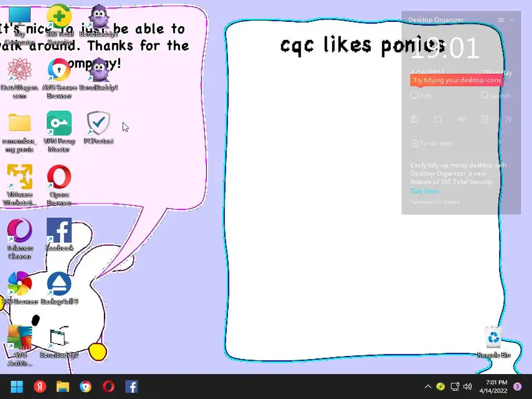This screenshot has height=399, width=532.
Task: Click the 360 Total Security tray icon
Action: (x=441, y=387)
